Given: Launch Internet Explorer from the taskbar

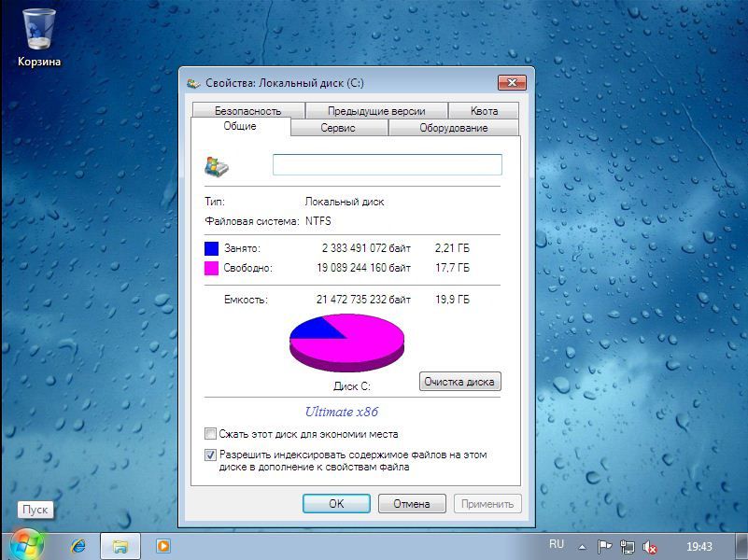Looking at the screenshot, I should point(78,546).
